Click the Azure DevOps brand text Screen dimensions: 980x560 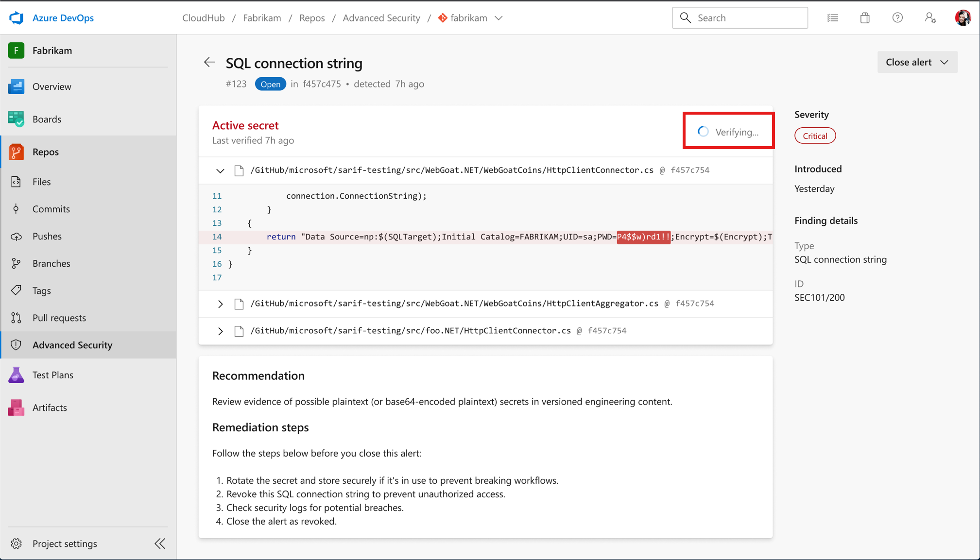click(63, 18)
